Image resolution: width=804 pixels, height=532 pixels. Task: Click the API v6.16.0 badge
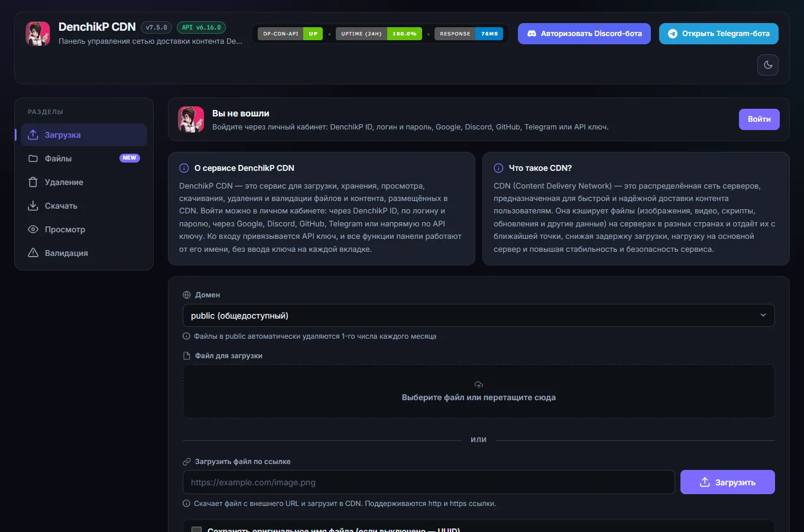[x=201, y=27]
